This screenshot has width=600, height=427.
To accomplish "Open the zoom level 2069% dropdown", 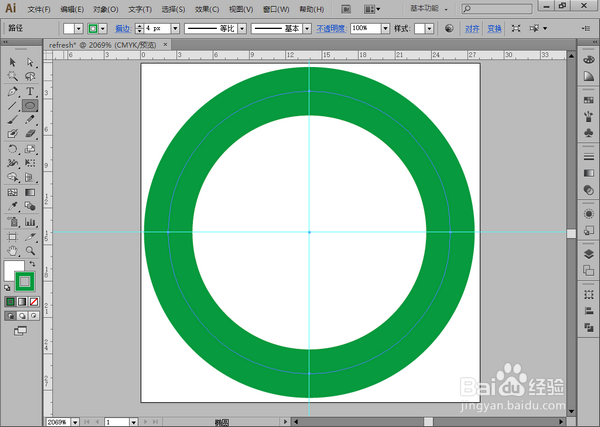I will (x=75, y=422).
